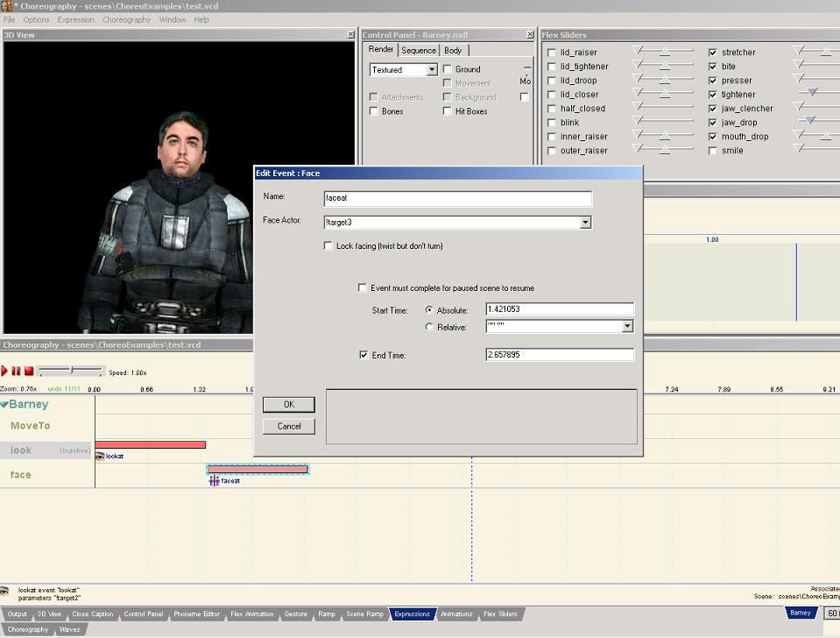Screen dimensions: 840x638
Task: Close the 3D View panel
Action: coord(351,34)
